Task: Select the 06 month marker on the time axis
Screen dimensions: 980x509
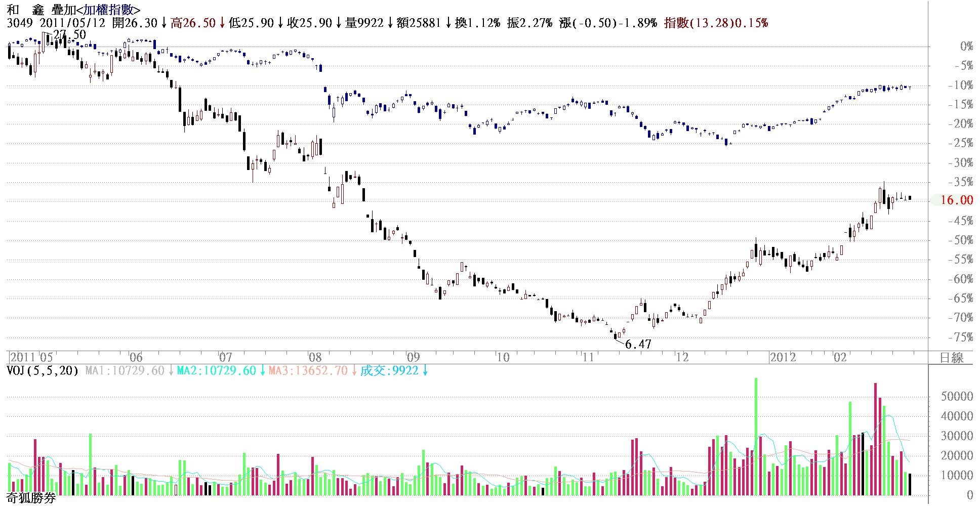Action: 136,357
